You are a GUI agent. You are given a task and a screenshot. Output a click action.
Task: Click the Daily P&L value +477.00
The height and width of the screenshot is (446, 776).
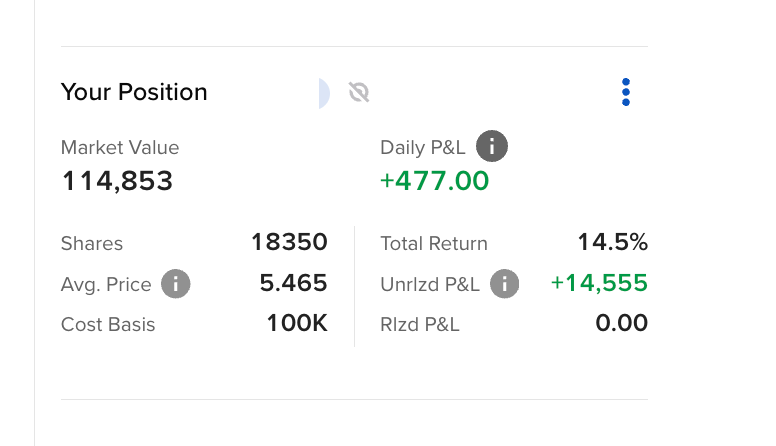435,181
